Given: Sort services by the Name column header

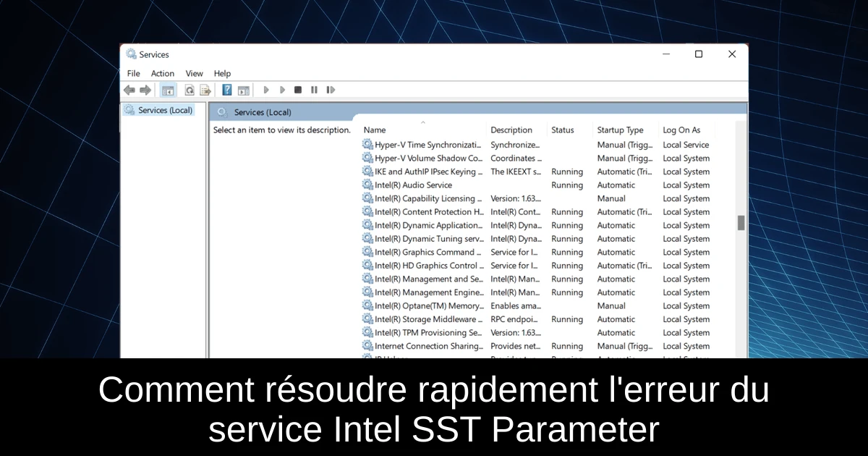Looking at the screenshot, I should point(375,130).
